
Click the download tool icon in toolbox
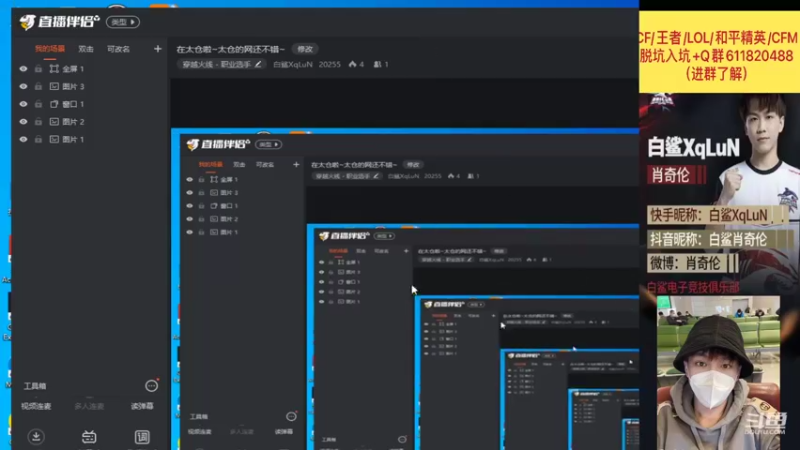click(x=36, y=437)
